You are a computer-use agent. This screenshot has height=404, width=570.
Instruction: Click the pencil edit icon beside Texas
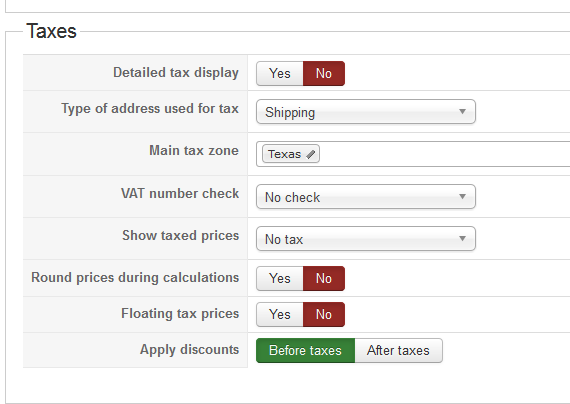click(310, 155)
